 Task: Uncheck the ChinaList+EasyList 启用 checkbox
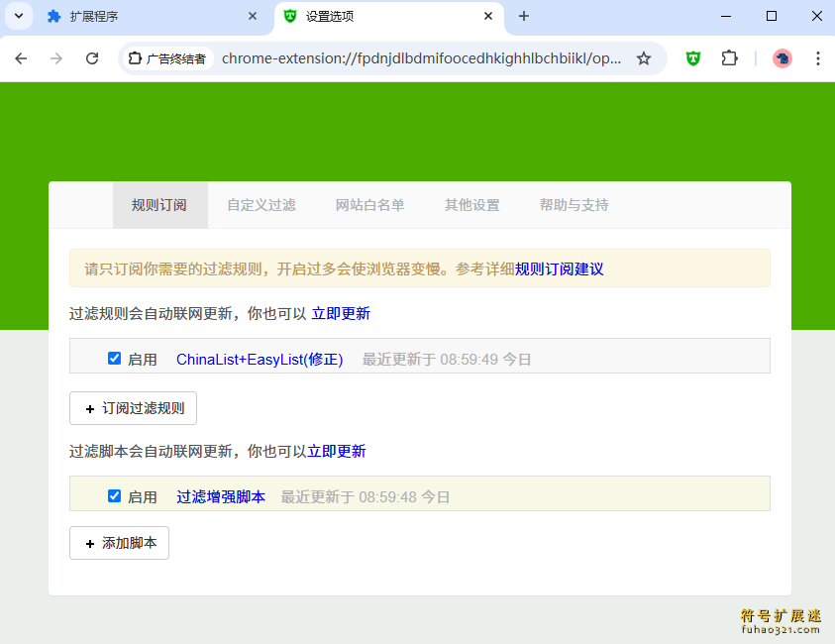[x=115, y=359]
